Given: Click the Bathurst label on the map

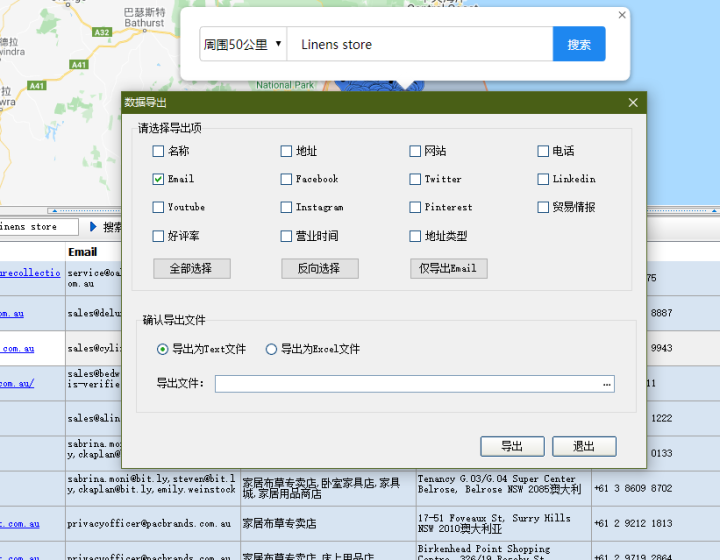Looking at the screenshot, I should coord(144,22).
